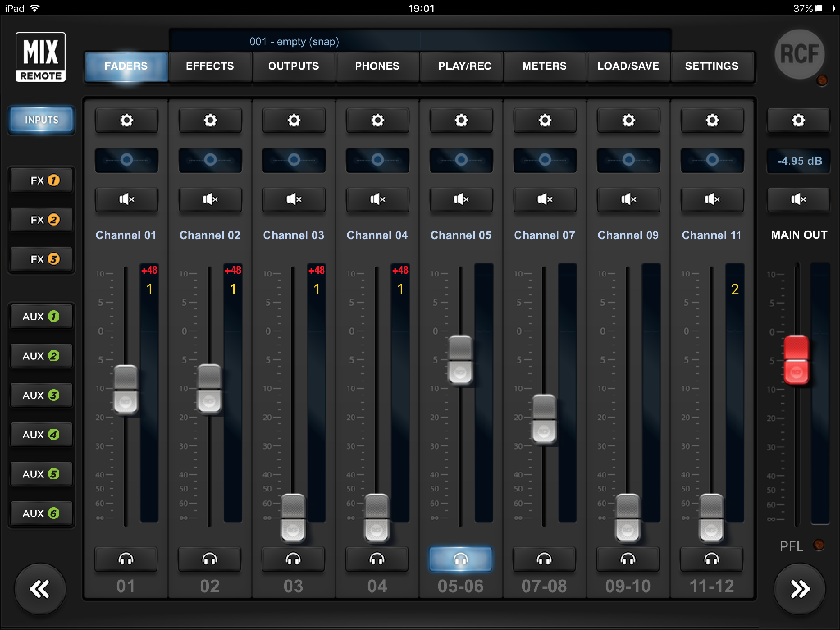
Task: Click the RCF logo button
Action: pos(799,54)
